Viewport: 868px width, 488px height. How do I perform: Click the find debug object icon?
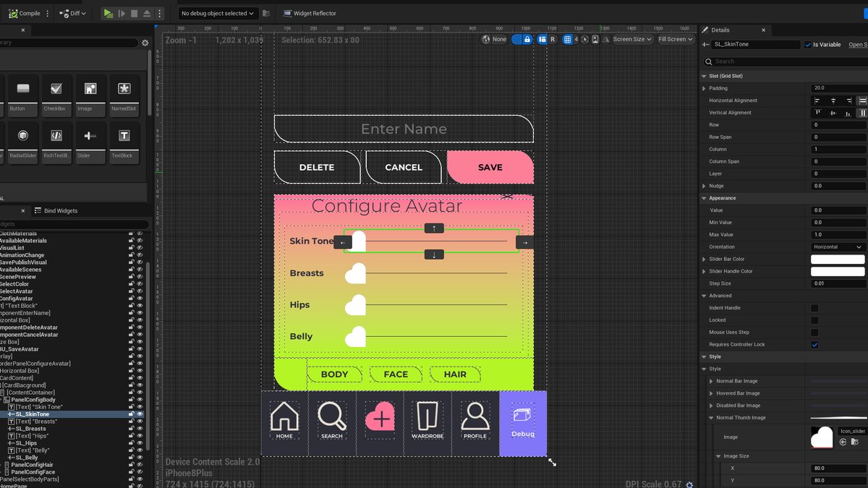[x=266, y=13]
